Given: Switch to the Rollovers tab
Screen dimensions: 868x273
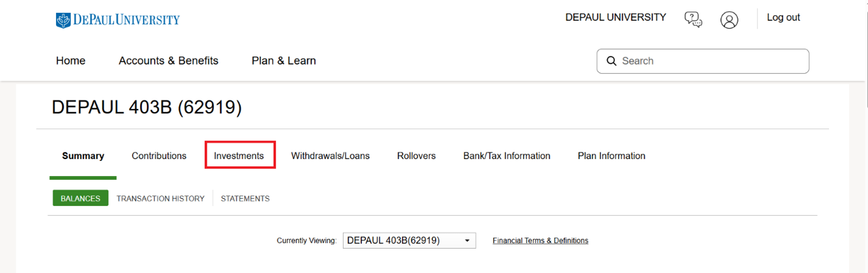Looking at the screenshot, I should click(x=416, y=156).
